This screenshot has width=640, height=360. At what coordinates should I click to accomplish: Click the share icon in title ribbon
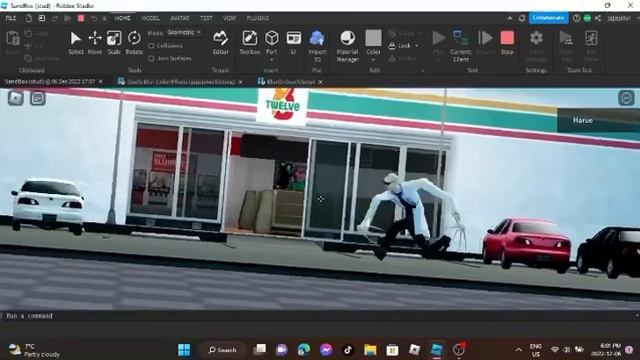(x=598, y=18)
